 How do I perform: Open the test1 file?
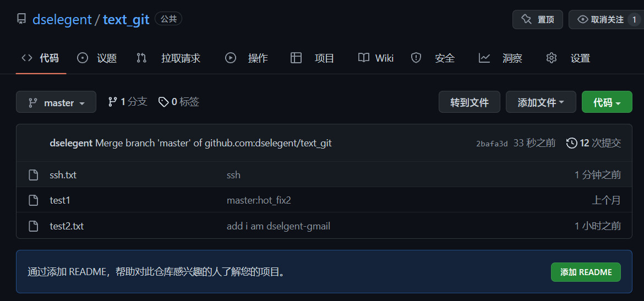[60, 200]
